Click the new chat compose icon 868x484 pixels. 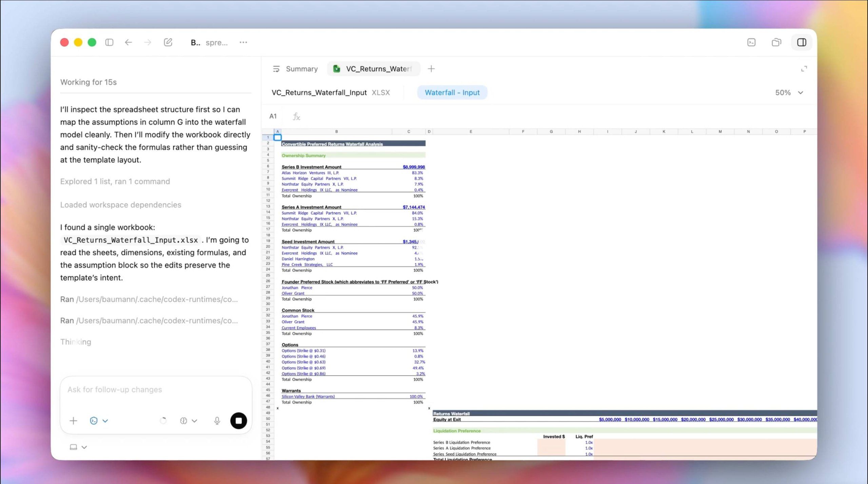point(168,42)
